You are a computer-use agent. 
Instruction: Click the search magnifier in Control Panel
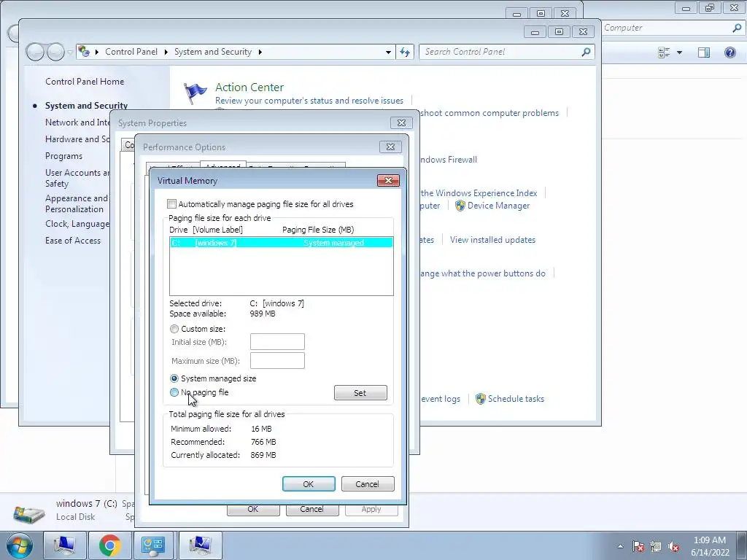point(586,52)
